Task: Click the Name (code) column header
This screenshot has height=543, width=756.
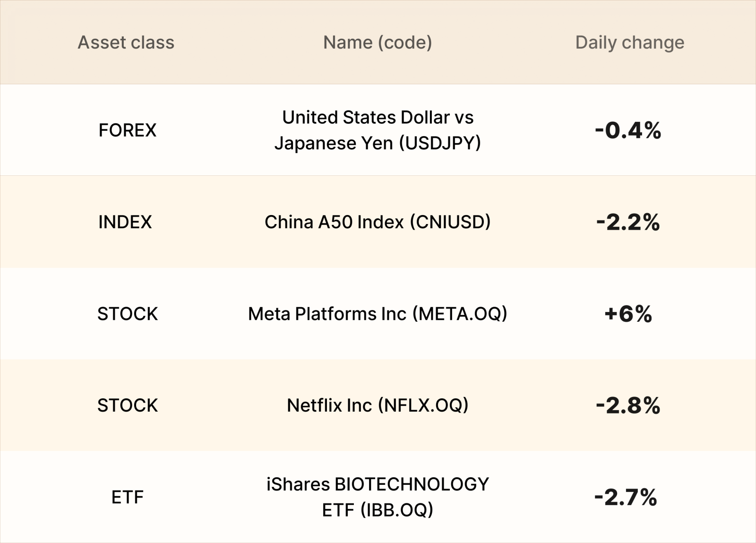Action: (378, 43)
